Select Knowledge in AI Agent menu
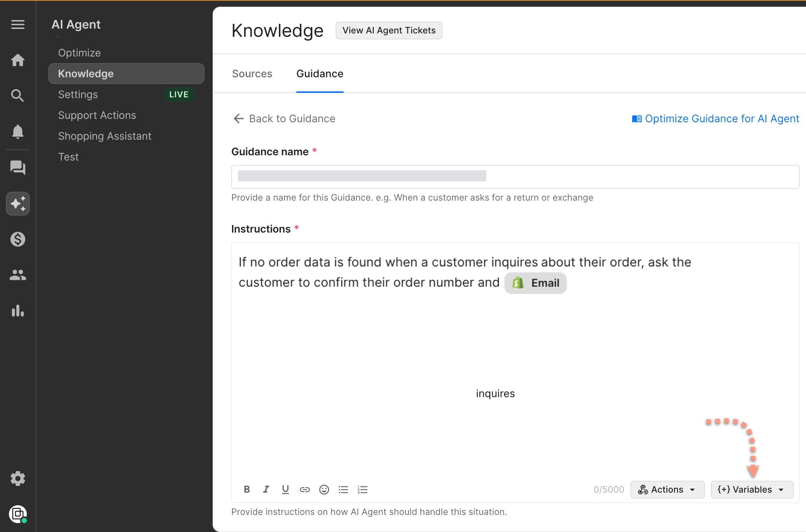The width and height of the screenshot is (806, 532). pos(126,74)
